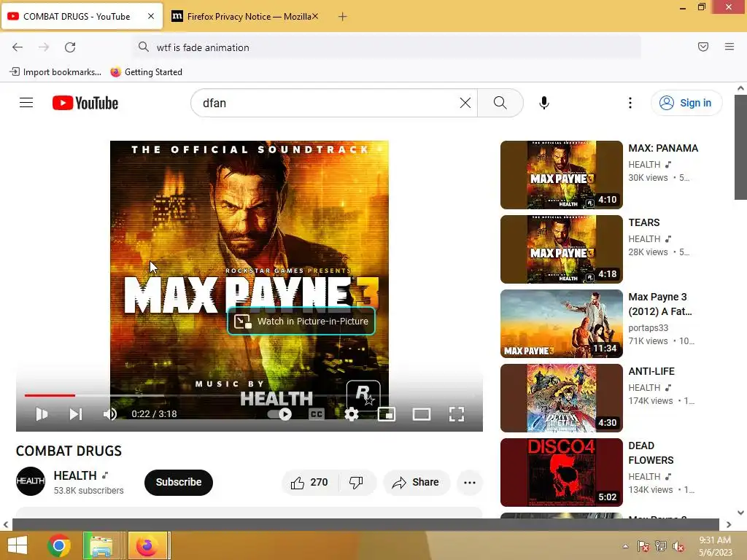Click portaps33 channel name
This screenshot has width=747, height=560.
pyautogui.click(x=648, y=328)
